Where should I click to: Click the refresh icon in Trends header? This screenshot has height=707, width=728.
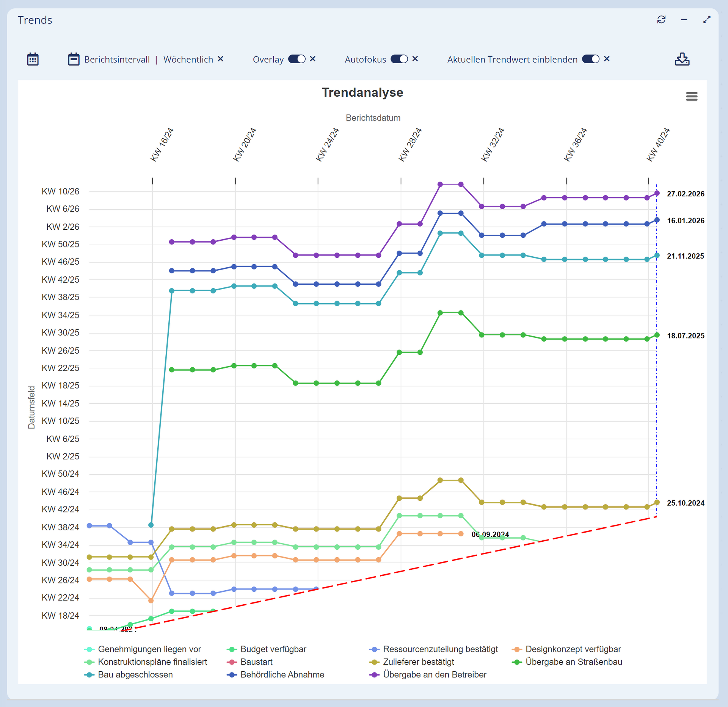(x=661, y=20)
